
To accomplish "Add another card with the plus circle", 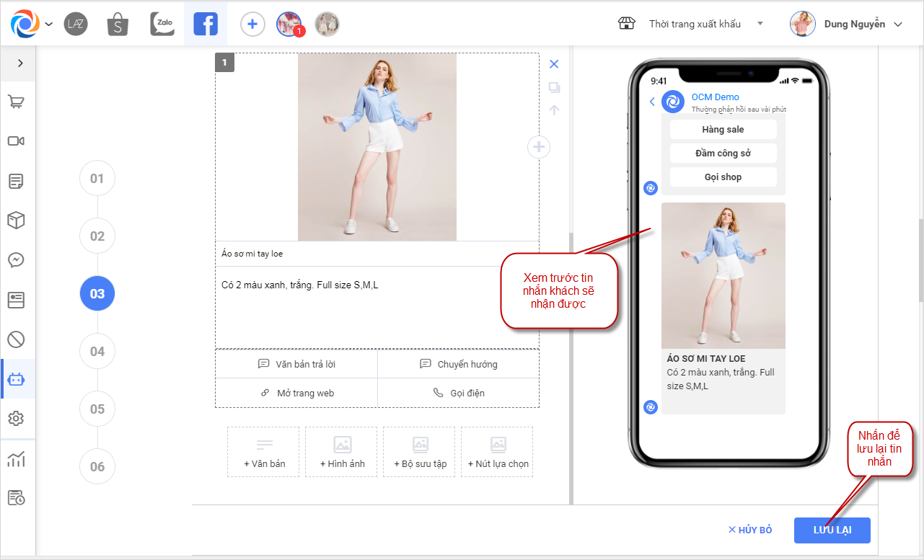I will 539,148.
